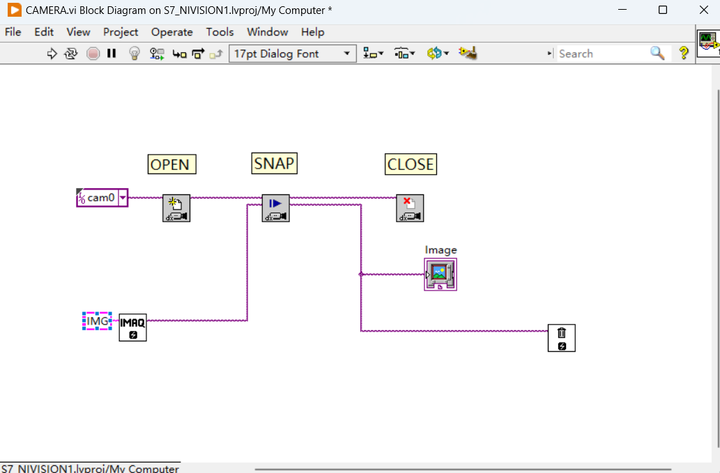
Task: Click the Context Help question mark
Action: coord(683,53)
